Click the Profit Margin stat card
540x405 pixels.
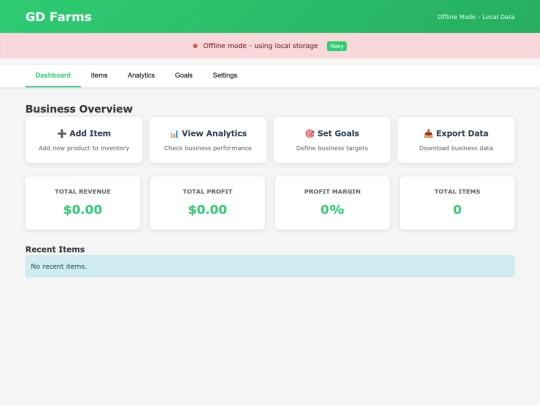tap(332, 203)
